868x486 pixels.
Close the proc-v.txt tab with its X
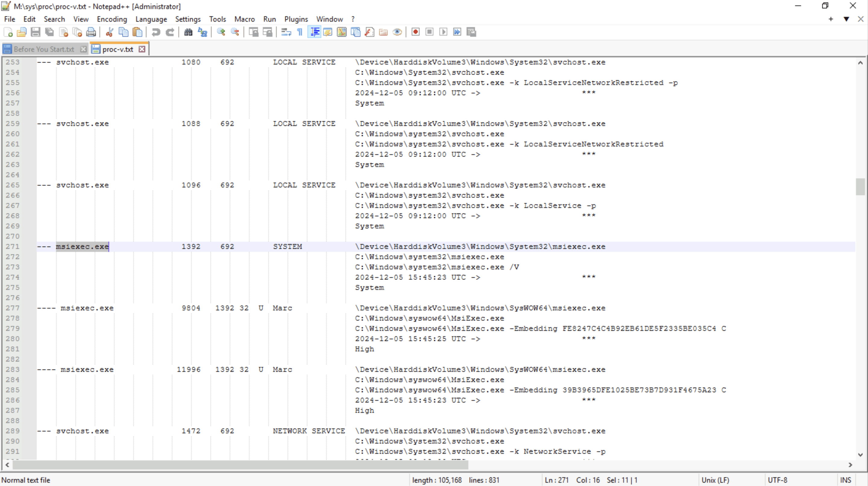(x=142, y=49)
